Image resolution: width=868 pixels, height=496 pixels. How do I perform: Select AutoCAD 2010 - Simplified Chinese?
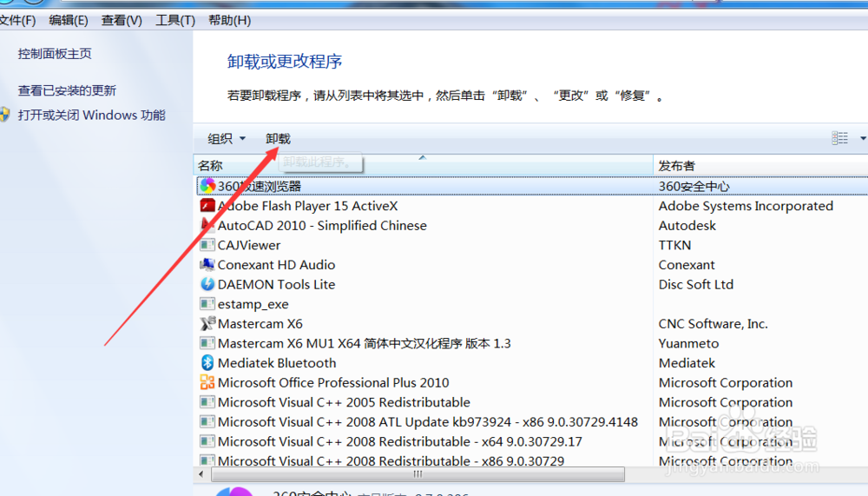[x=322, y=226]
